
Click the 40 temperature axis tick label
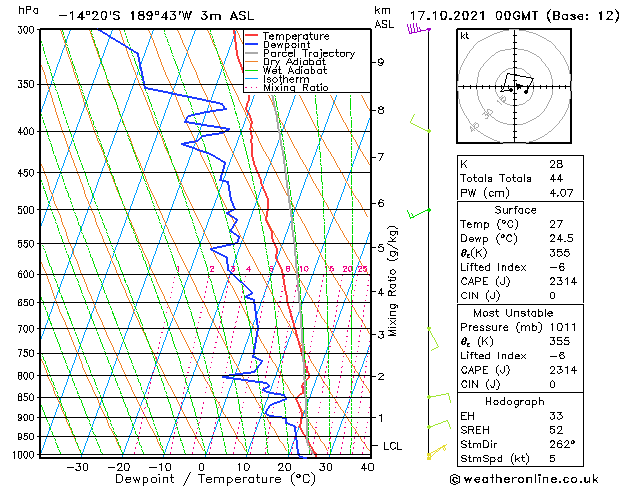(367, 467)
